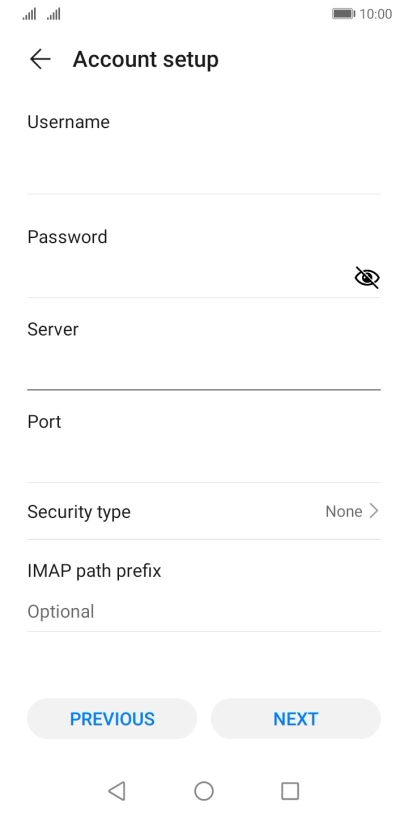
Task: Tap the Android back navigation triangle
Action: click(117, 791)
